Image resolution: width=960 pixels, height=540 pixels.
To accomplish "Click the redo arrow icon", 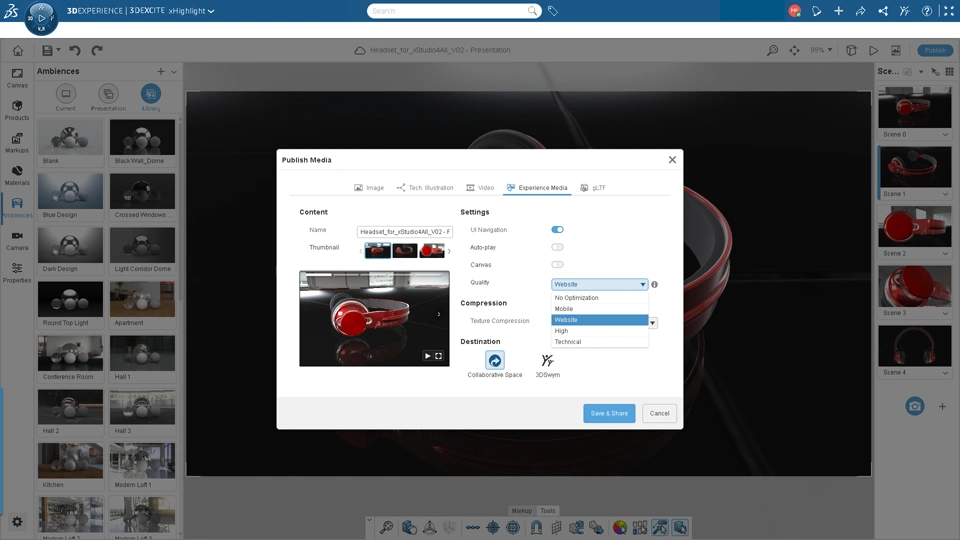I will (97, 50).
